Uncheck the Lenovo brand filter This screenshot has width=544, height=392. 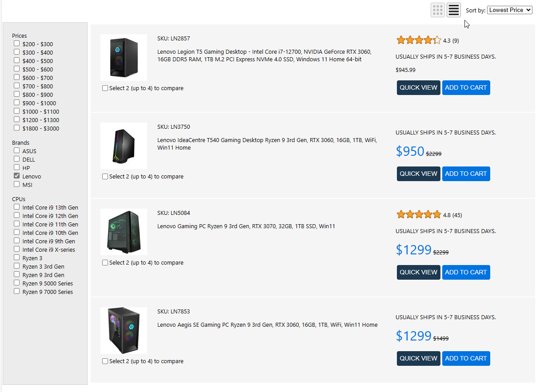point(17,176)
